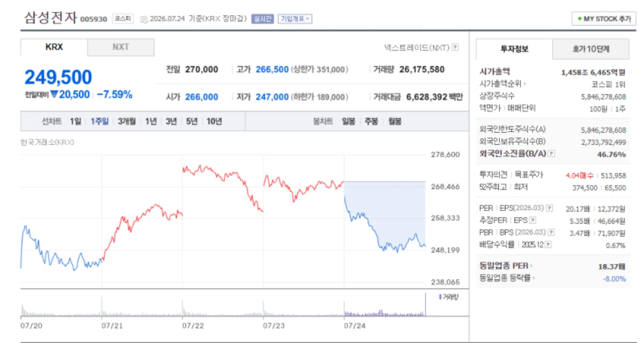644x343 pixels.
Task: Expand the 기업개요 dropdown
Action: point(295,19)
